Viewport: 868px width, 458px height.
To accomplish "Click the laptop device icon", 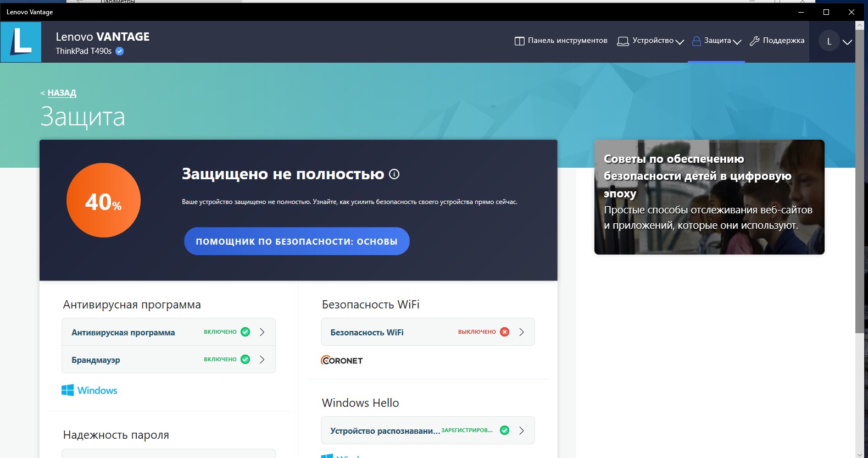I will pos(623,41).
